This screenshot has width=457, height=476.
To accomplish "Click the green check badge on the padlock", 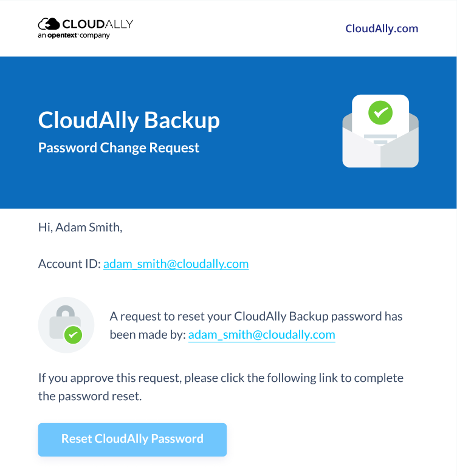I will coord(74,335).
